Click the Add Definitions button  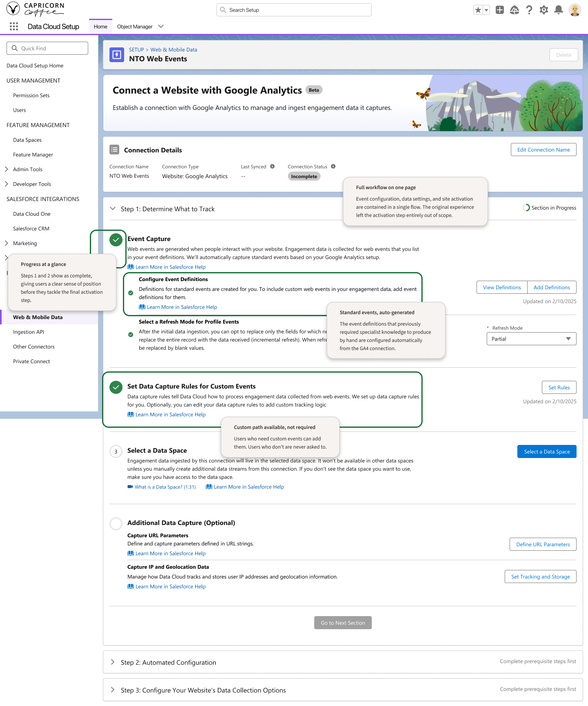tap(552, 287)
